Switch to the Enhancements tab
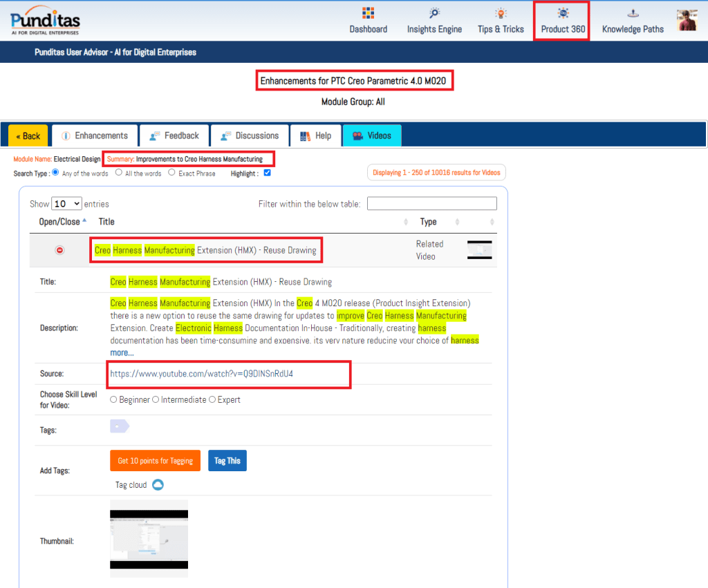 point(95,135)
